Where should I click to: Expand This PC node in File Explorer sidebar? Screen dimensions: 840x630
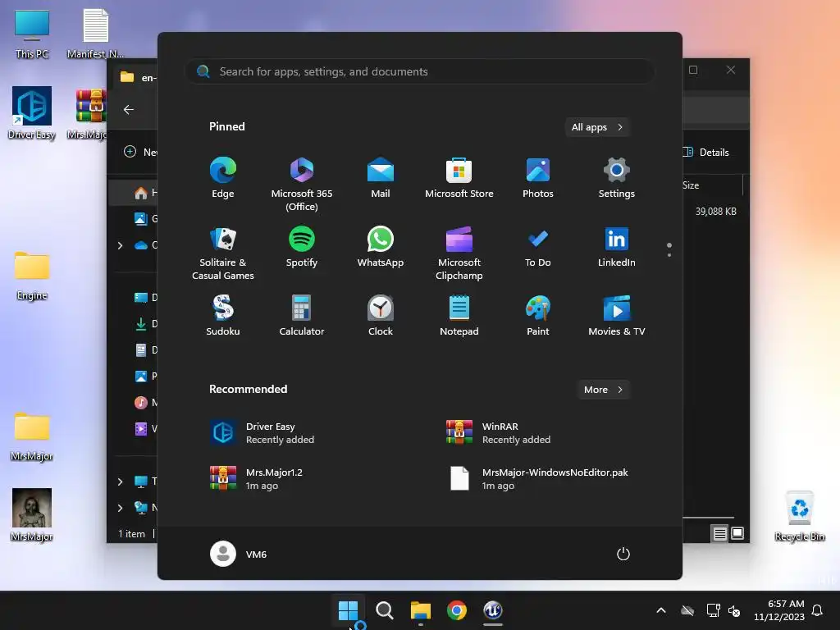point(120,482)
